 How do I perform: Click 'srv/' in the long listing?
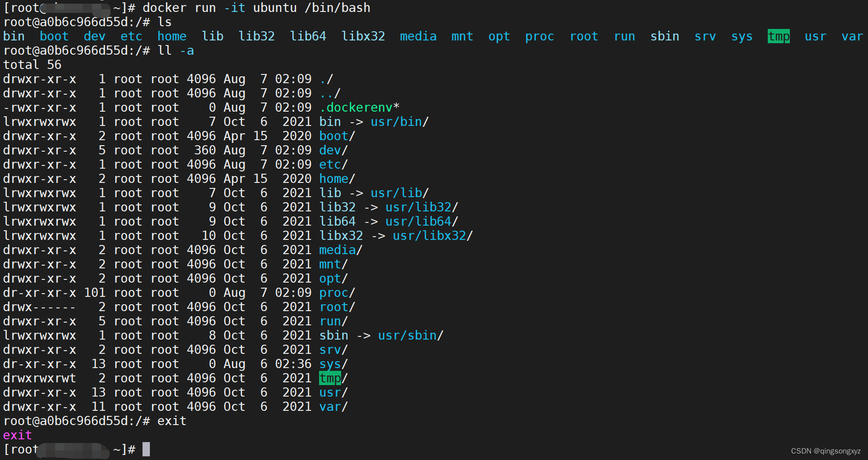coord(334,350)
